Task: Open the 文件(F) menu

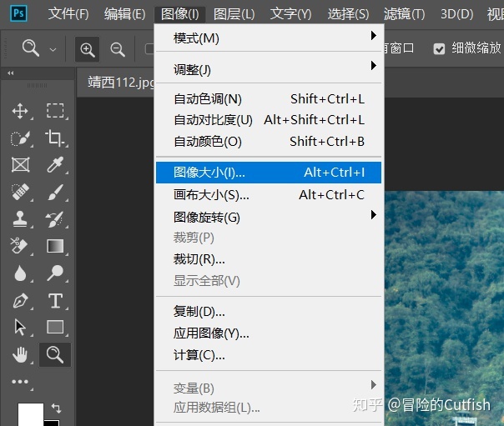Action: pyautogui.click(x=68, y=14)
